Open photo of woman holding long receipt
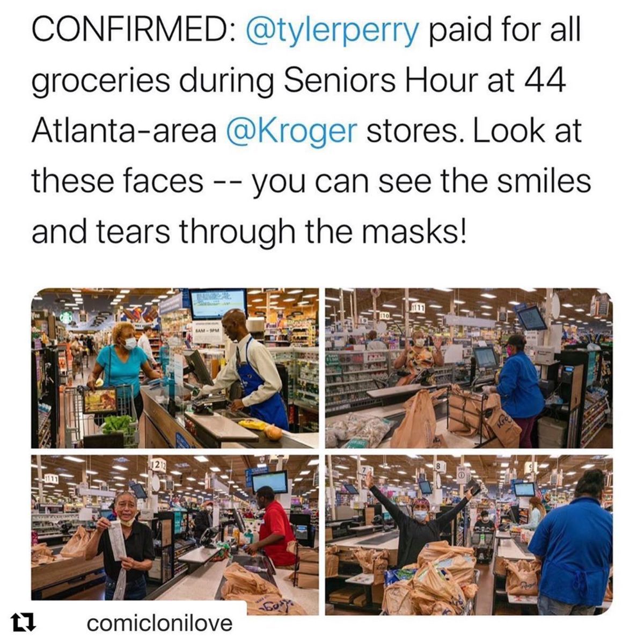 [175, 535]
